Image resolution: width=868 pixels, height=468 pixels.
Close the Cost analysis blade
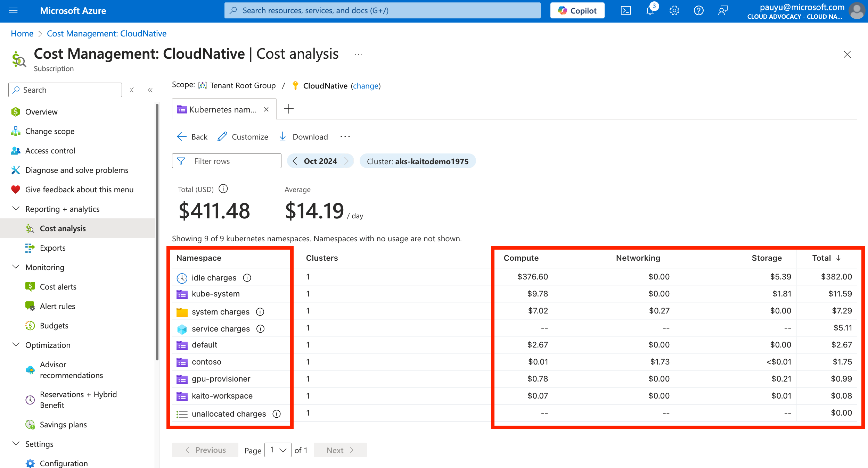(x=847, y=55)
